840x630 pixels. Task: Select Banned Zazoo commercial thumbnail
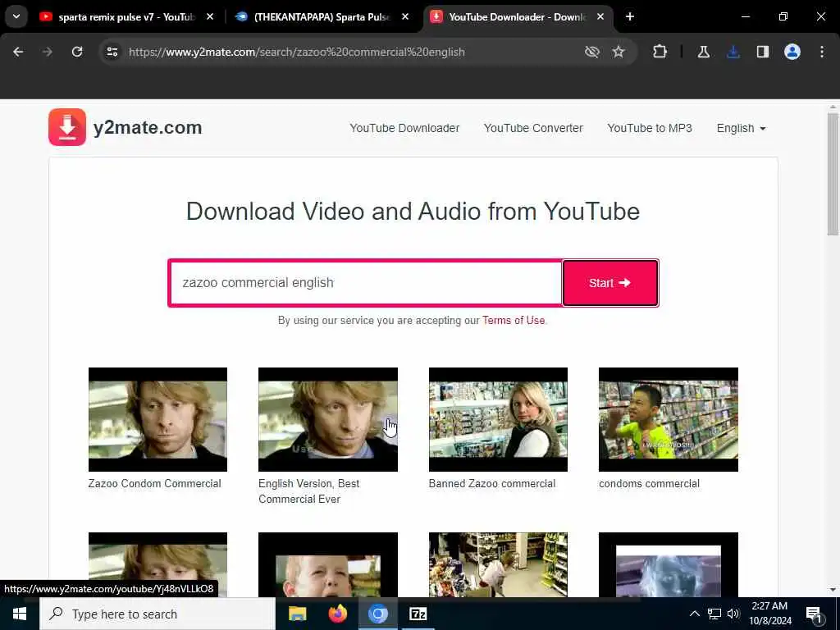[498, 419]
